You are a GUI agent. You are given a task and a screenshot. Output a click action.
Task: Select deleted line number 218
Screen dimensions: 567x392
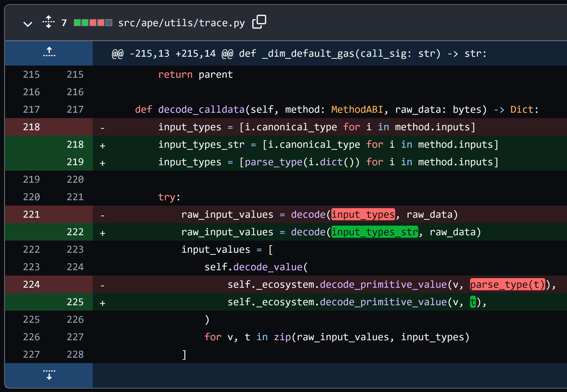pos(31,127)
